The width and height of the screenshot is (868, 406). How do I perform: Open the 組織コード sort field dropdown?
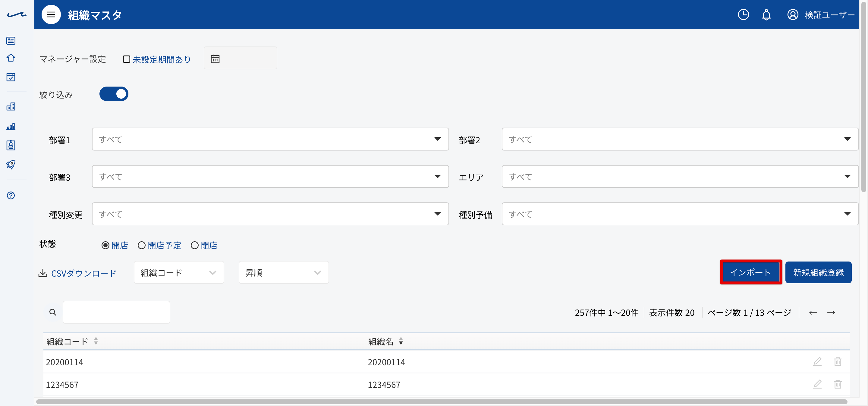(179, 272)
